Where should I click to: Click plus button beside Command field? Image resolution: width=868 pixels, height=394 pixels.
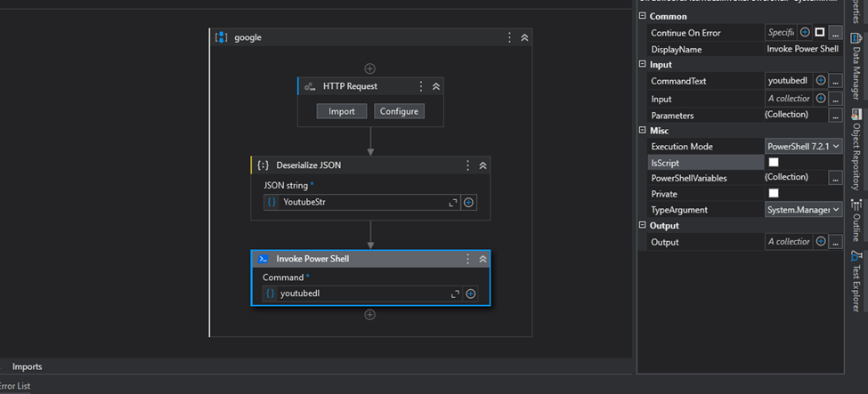471,293
